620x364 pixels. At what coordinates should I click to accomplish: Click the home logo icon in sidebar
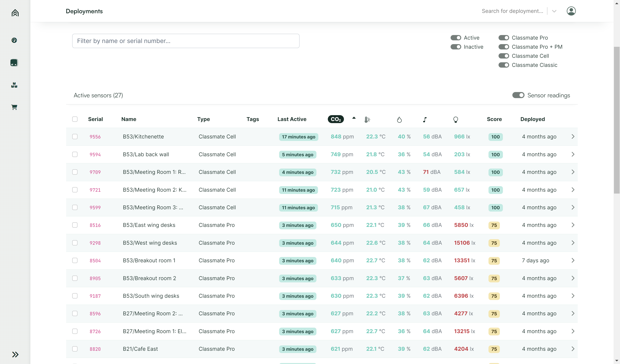pyautogui.click(x=15, y=13)
